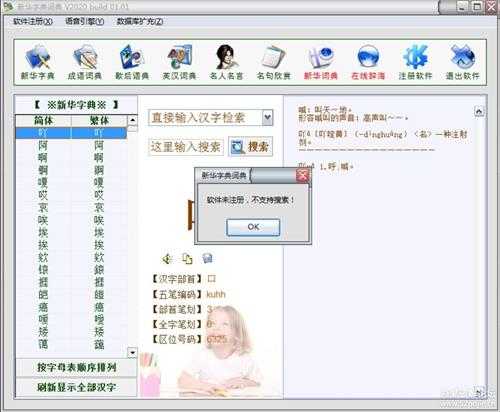
Task: Click the 注册软件 register software icon
Action: [415, 62]
